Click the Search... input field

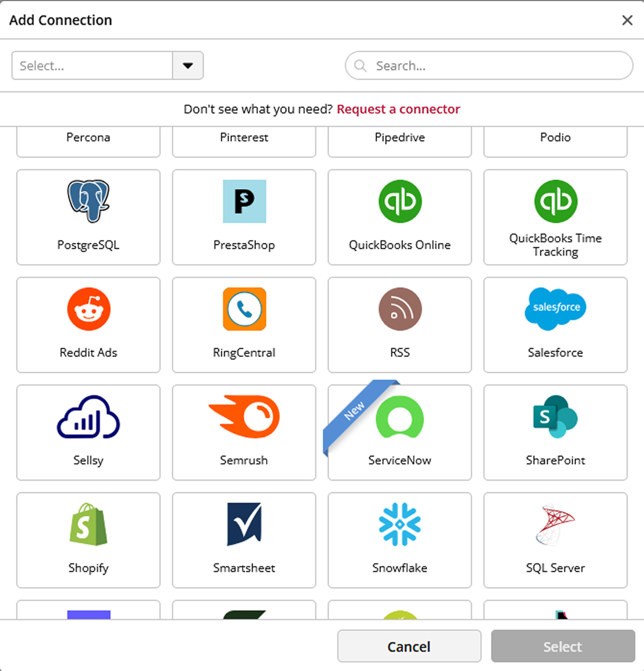pos(489,65)
